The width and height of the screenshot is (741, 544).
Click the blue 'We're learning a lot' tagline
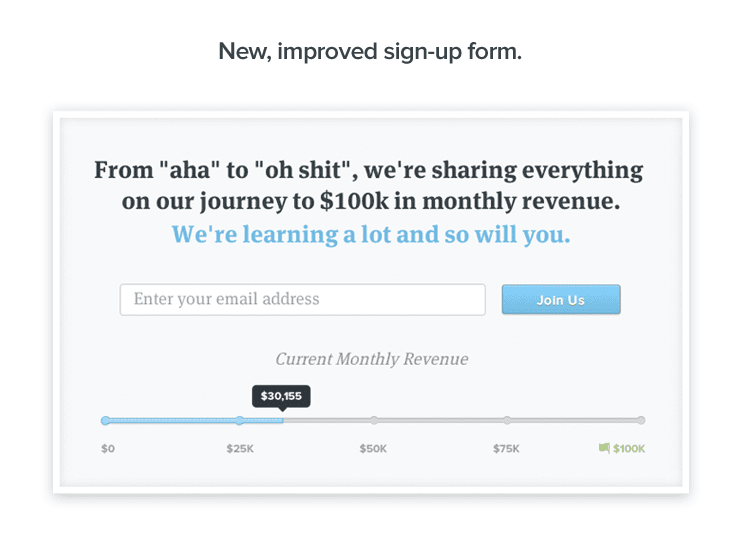pyautogui.click(x=370, y=235)
